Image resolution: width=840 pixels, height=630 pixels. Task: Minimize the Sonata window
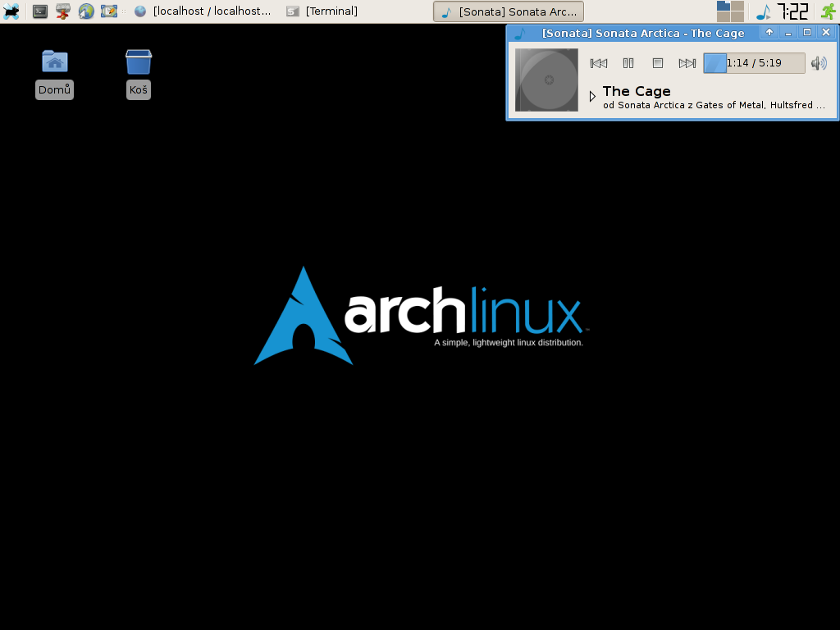(788, 32)
